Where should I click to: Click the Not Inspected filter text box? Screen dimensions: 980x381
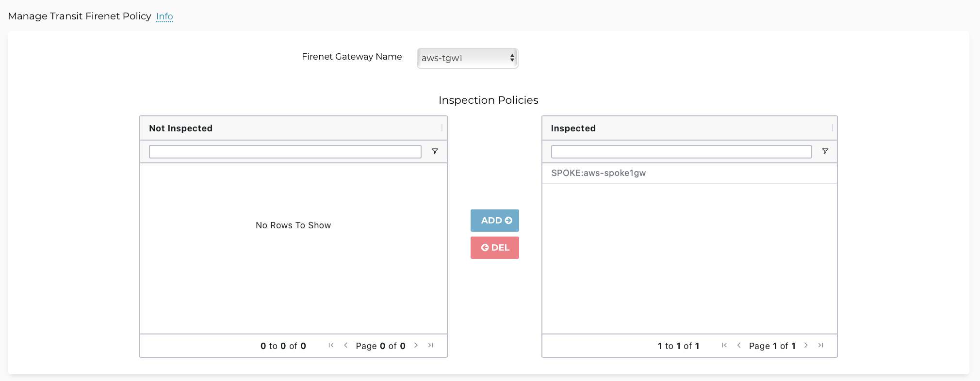(x=285, y=152)
